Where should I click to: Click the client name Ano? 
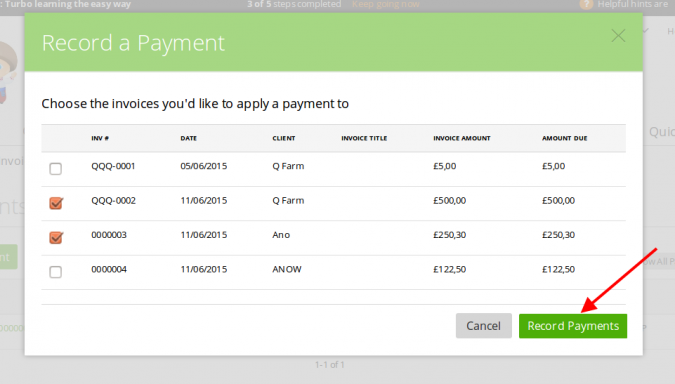pos(281,235)
